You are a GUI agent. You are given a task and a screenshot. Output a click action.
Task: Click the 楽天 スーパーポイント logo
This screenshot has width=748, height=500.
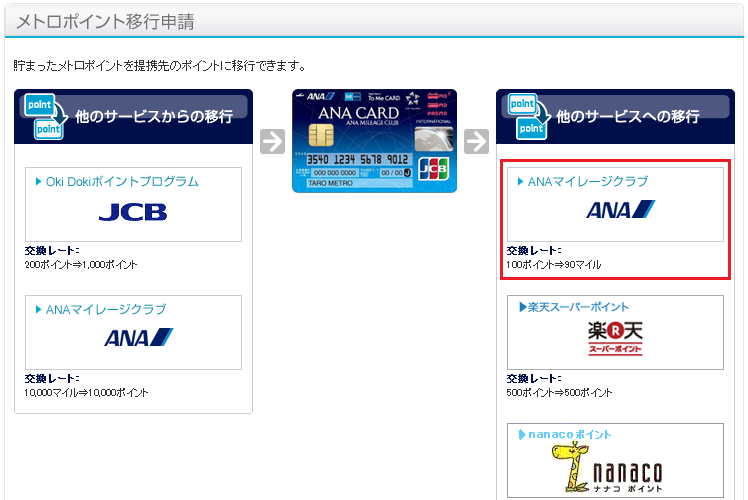[615, 338]
